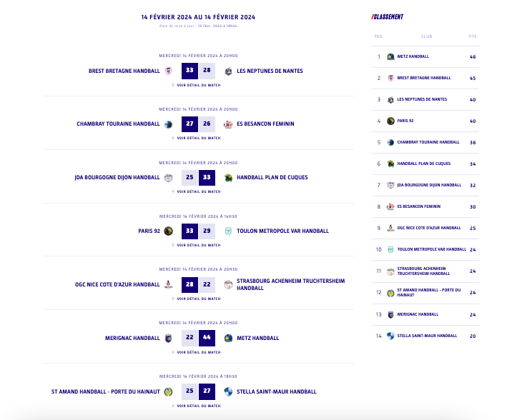Screen dimensions: 532x420
Task: Click the Classement heading
Action: coord(388,17)
